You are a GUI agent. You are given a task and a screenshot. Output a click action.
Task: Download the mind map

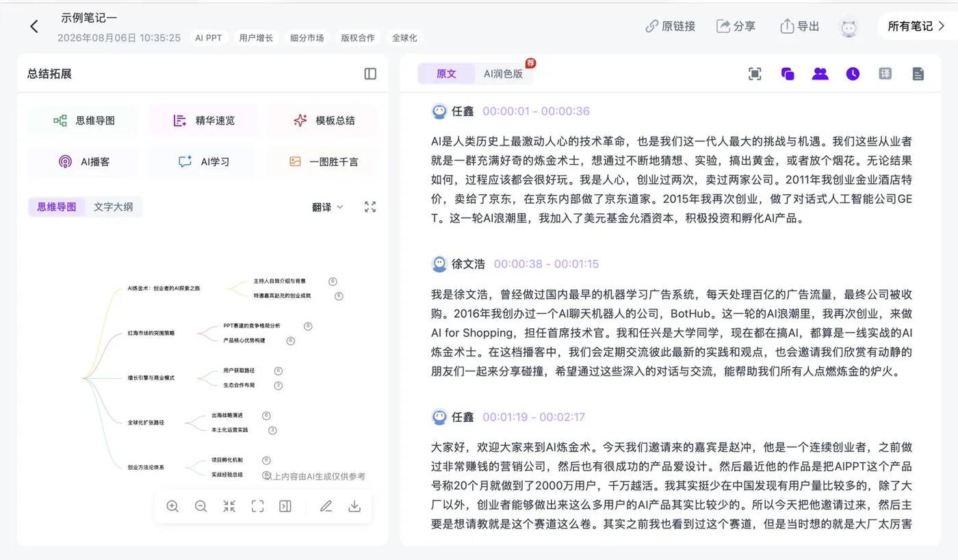[354, 507]
